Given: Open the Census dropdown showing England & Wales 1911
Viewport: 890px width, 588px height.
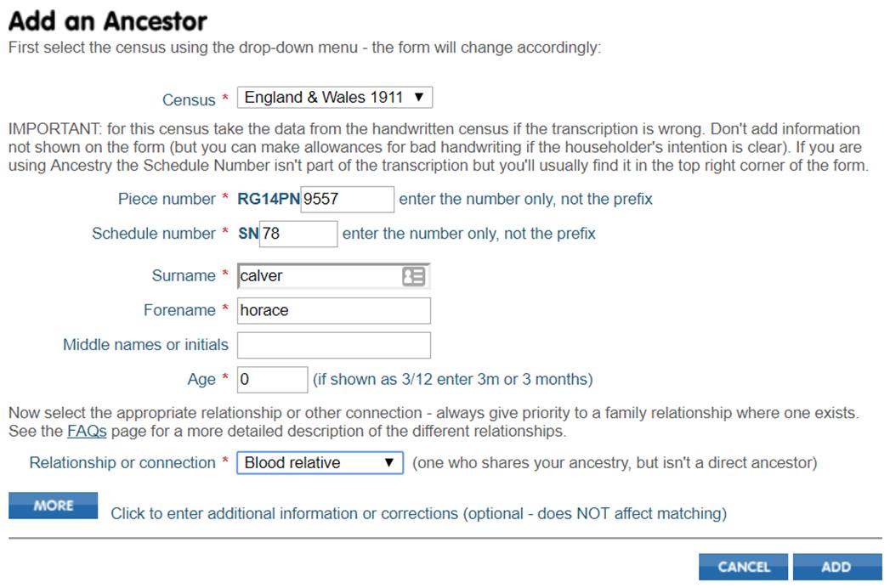Looking at the screenshot, I should pos(335,98).
